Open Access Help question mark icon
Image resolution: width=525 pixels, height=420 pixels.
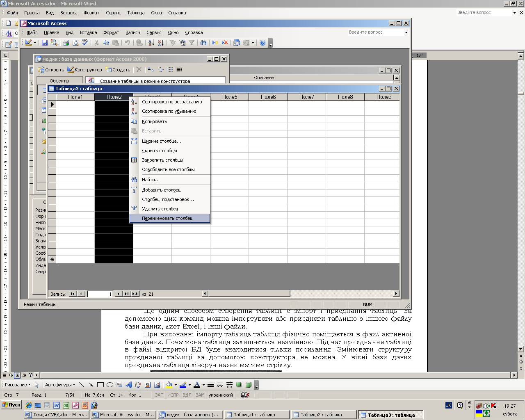click(262, 43)
